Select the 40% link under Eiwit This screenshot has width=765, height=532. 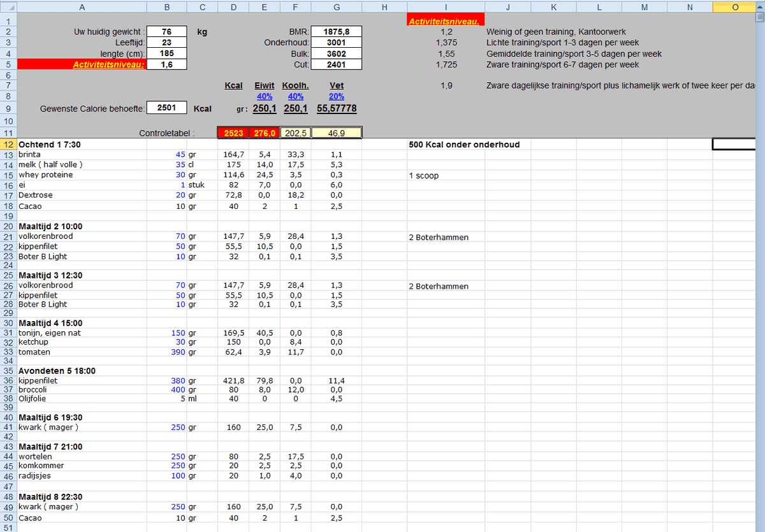pyautogui.click(x=264, y=96)
